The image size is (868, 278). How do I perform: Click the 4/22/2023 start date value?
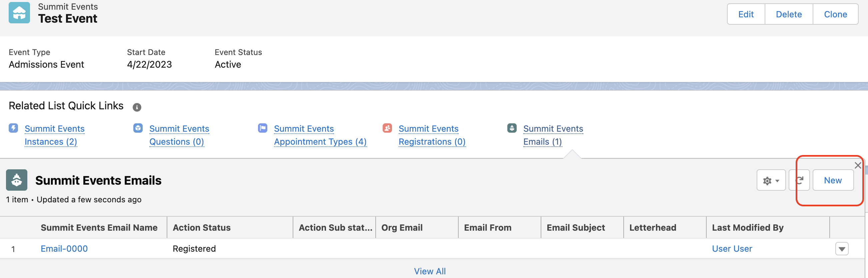[x=149, y=64]
